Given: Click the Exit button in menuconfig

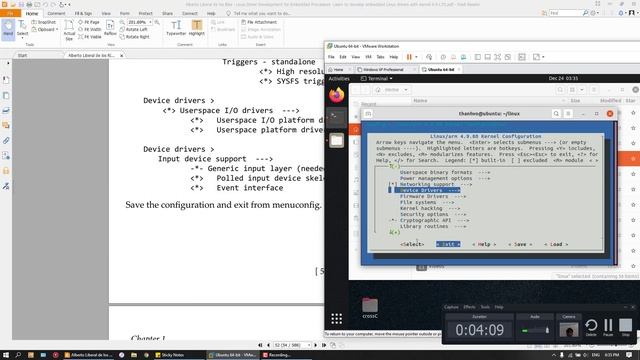Looking at the screenshot, I should click(448, 244).
